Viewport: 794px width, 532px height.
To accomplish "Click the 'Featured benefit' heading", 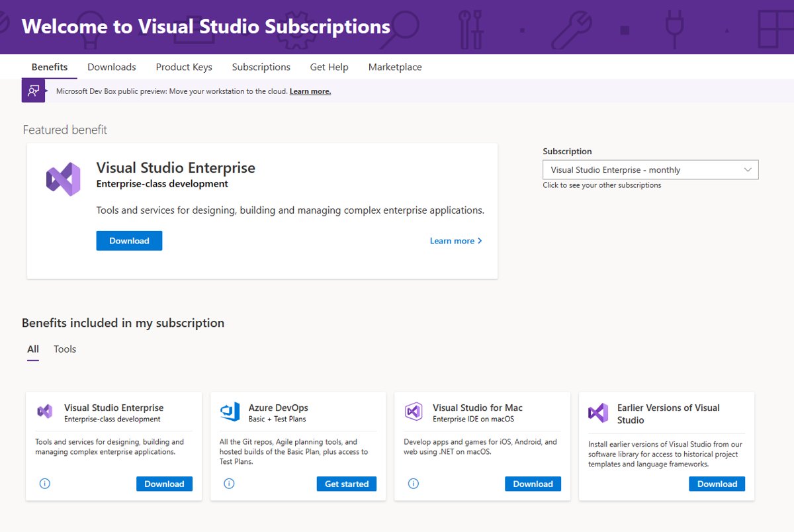I will (65, 130).
